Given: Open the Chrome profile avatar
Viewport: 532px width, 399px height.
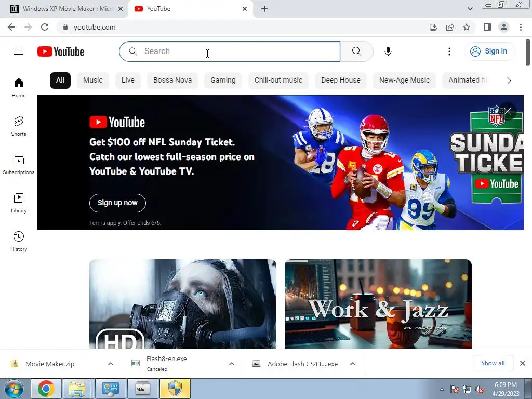Looking at the screenshot, I should [504, 27].
